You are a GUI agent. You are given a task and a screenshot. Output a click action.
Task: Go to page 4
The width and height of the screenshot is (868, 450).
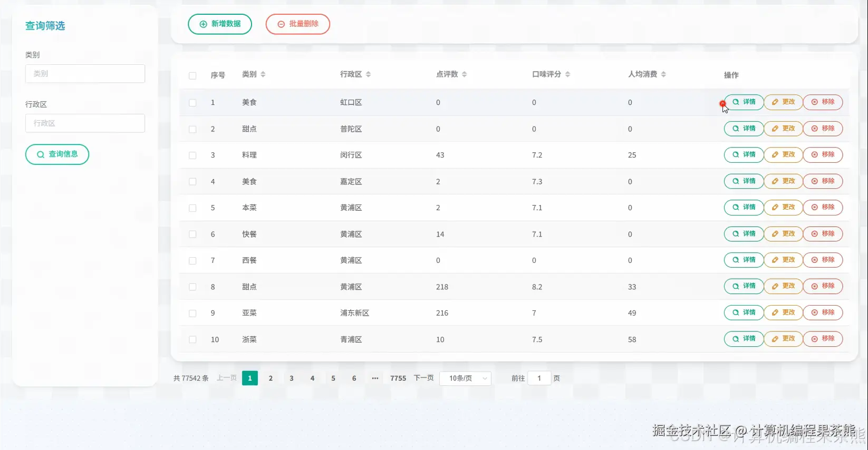tap(312, 378)
